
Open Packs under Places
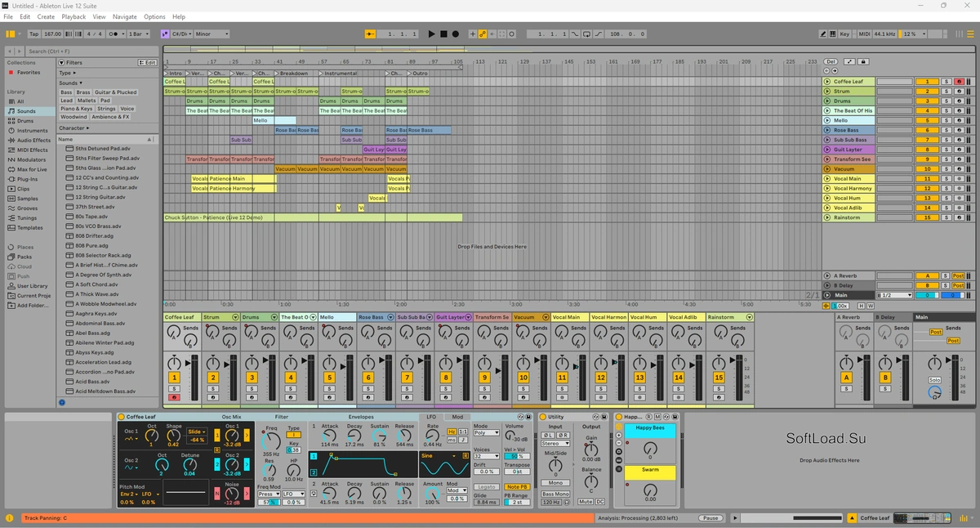tap(24, 257)
